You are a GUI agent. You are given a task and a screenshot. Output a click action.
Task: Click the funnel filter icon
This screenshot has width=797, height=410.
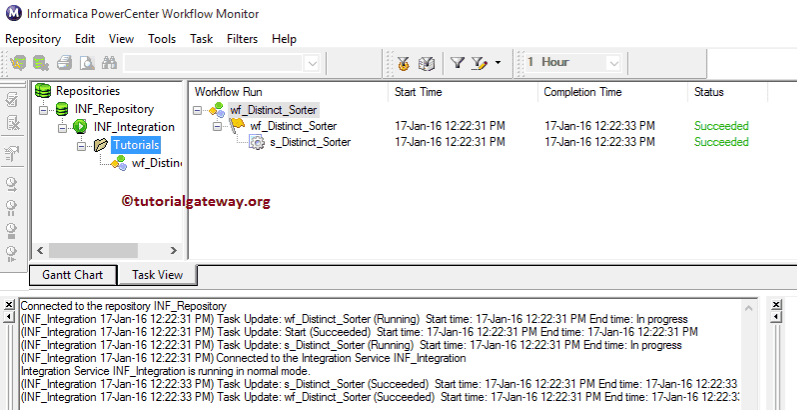pos(457,62)
